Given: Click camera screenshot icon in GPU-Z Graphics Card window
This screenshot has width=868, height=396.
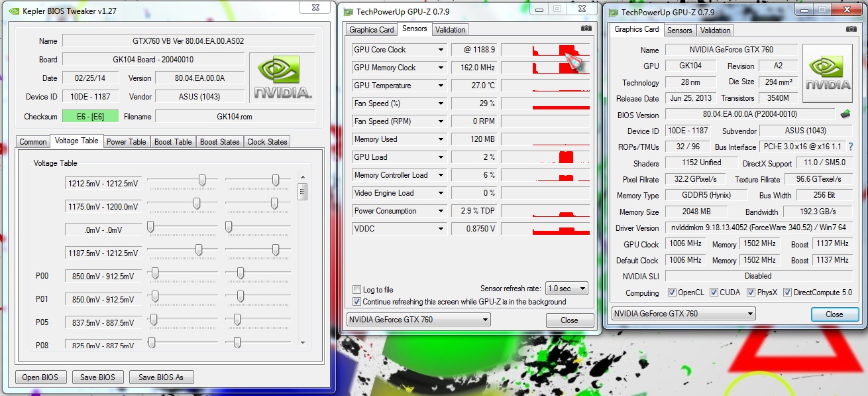Looking at the screenshot, I should [x=851, y=29].
